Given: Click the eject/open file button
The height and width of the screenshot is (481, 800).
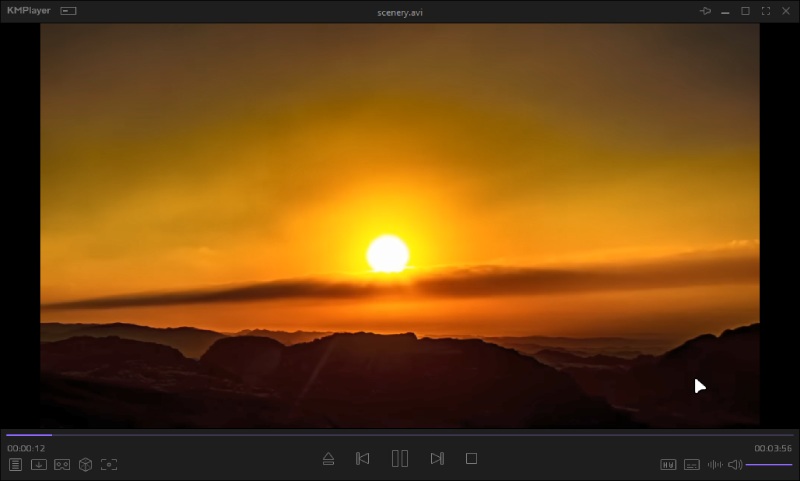Looking at the screenshot, I should (x=328, y=459).
